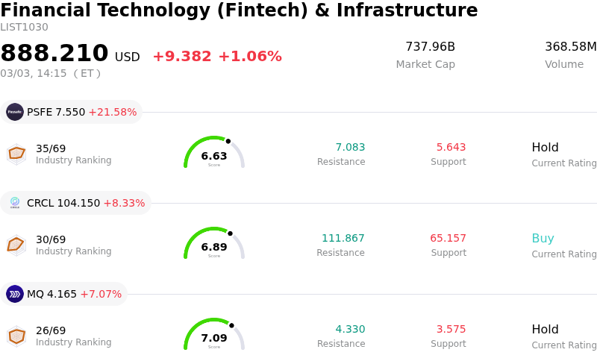Open the PSFE industry ranking radar icon

[16, 154]
